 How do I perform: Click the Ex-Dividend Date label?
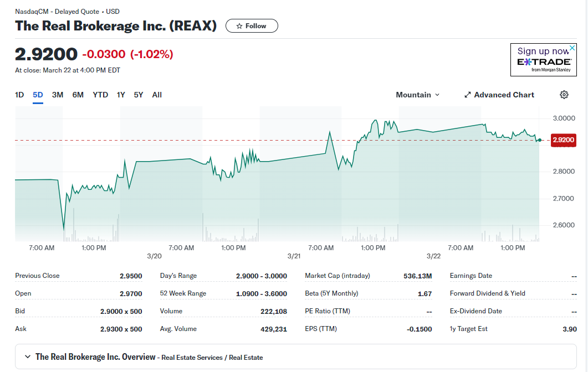(476, 311)
